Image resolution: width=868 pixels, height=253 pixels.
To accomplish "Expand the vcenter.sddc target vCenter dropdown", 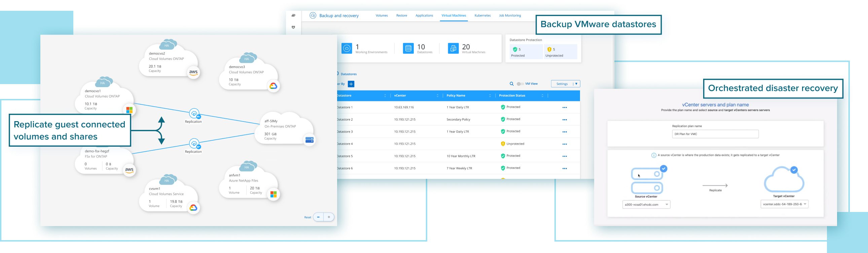I will [x=805, y=204].
